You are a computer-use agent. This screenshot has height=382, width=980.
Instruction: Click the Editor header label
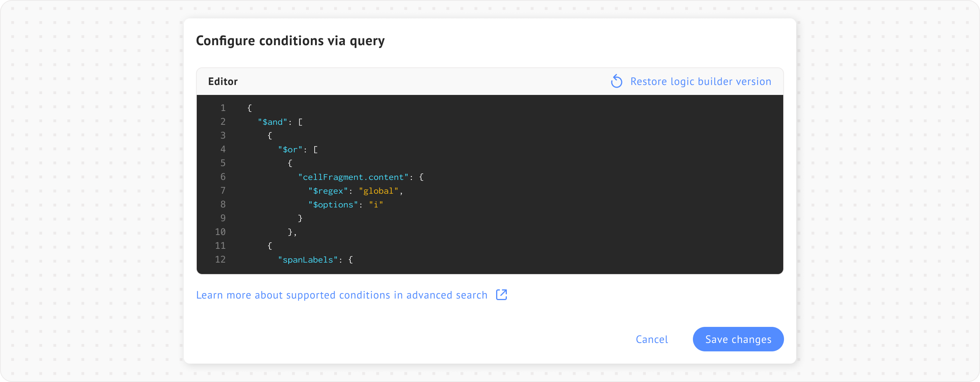pos(223,82)
